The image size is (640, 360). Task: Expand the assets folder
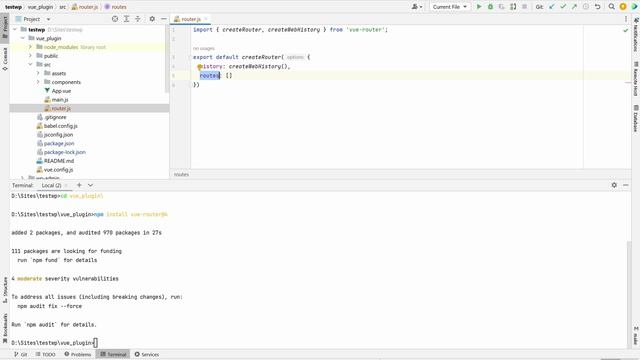pos(38,73)
